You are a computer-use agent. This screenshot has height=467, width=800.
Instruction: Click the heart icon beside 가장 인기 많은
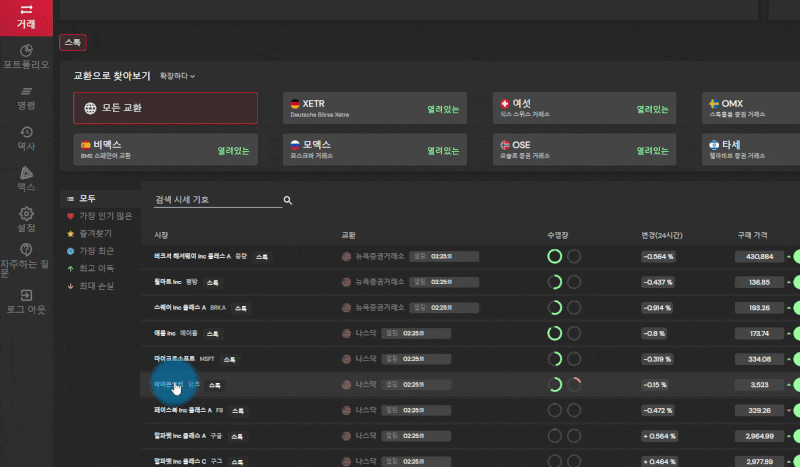pyautogui.click(x=70, y=216)
